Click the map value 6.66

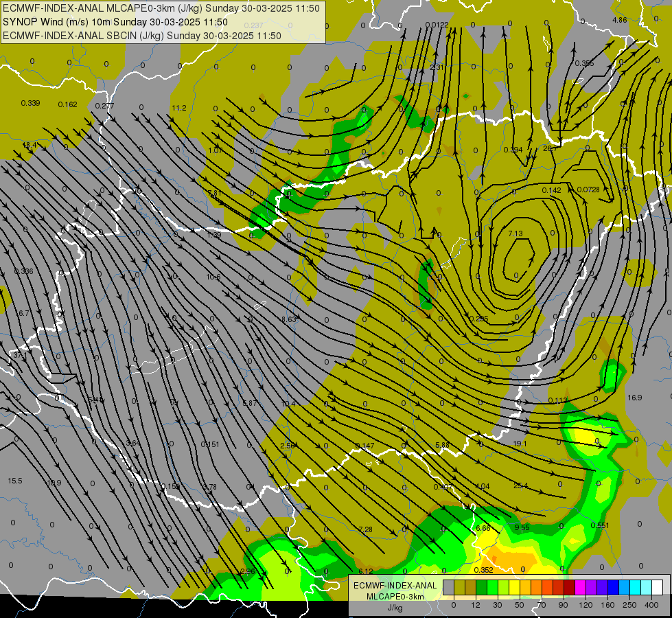pyautogui.click(x=483, y=528)
